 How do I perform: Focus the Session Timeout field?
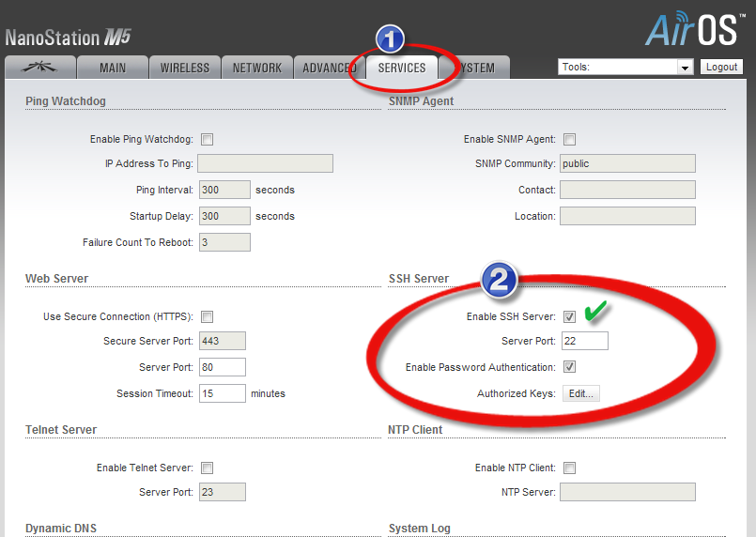(223, 393)
